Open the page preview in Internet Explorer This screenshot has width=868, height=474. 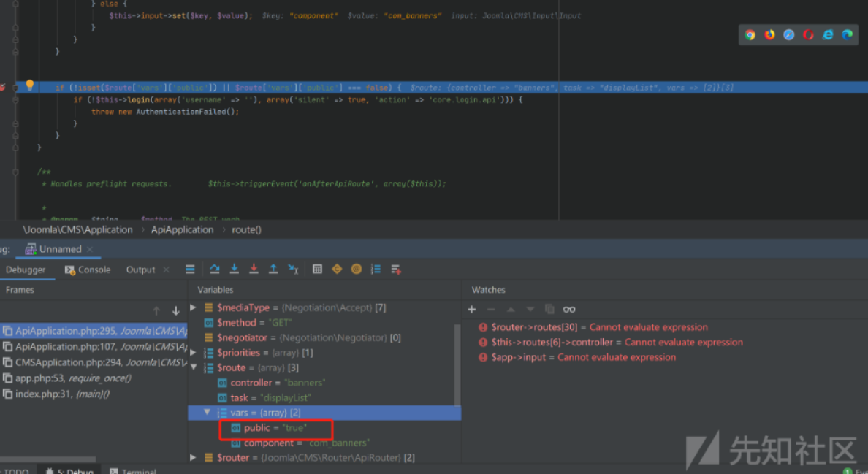(828, 35)
